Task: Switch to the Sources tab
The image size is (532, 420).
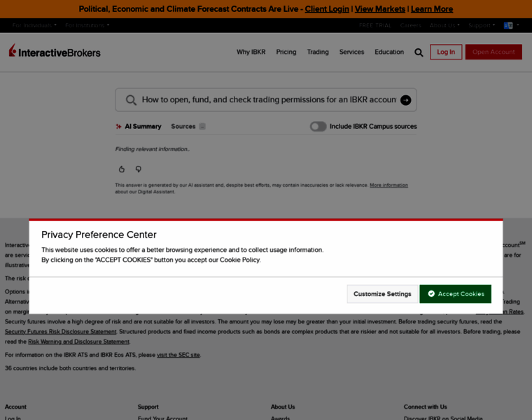Action: (x=188, y=127)
